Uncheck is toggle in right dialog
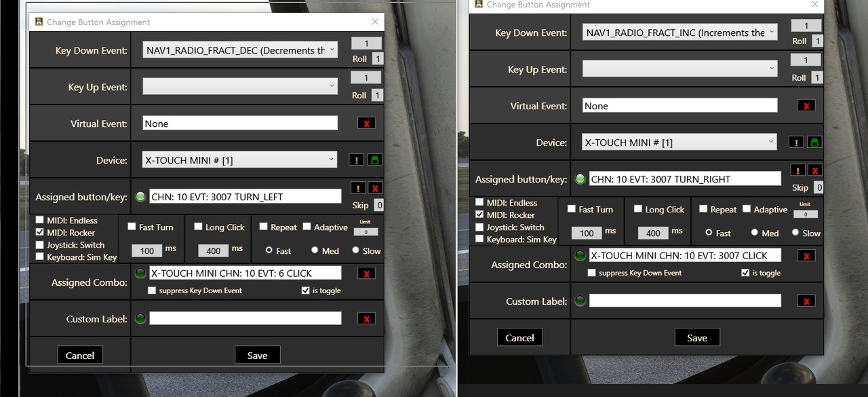Image resolution: width=868 pixels, height=397 pixels. coord(745,273)
